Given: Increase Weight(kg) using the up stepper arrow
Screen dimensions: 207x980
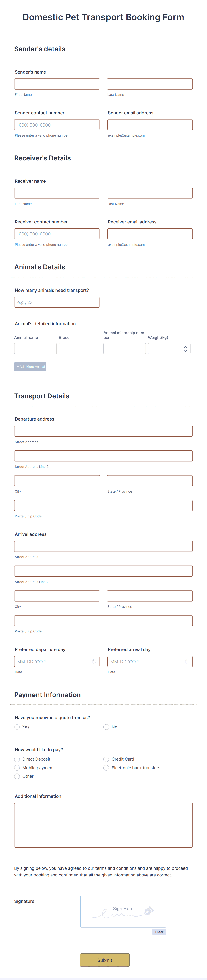Looking at the screenshot, I should (185, 346).
